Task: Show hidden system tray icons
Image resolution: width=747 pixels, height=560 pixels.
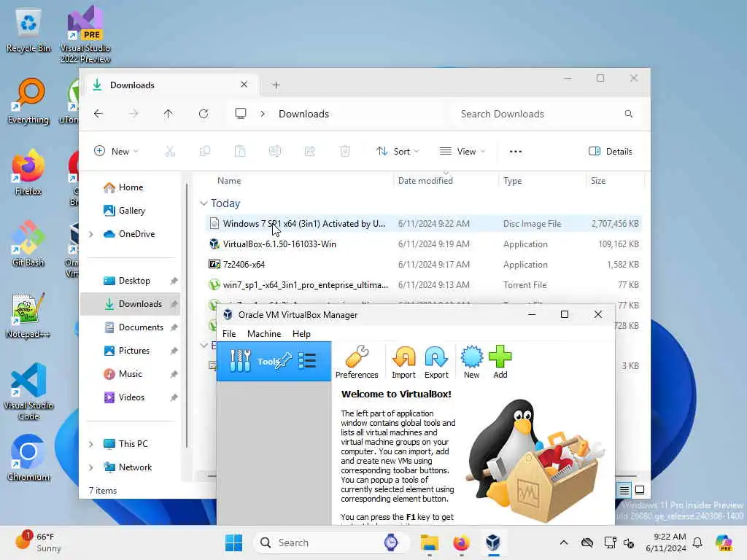Action: point(564,542)
